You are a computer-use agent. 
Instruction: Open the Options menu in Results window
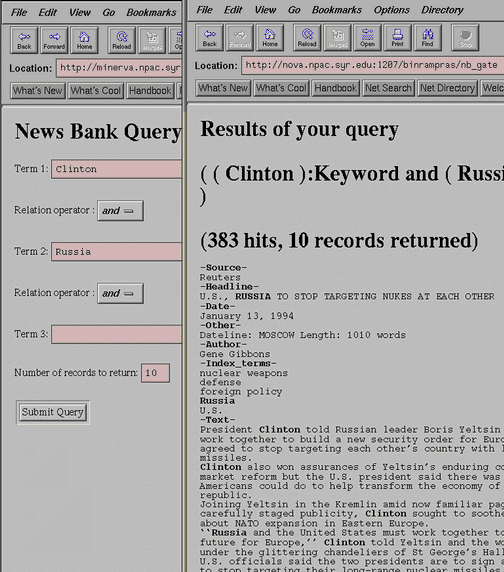[391, 10]
